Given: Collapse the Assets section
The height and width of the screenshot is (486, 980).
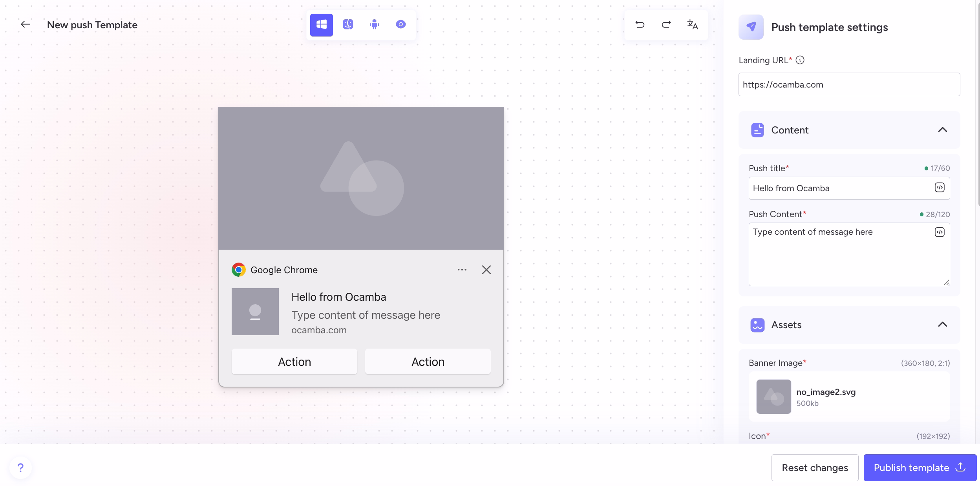Looking at the screenshot, I should (943, 325).
